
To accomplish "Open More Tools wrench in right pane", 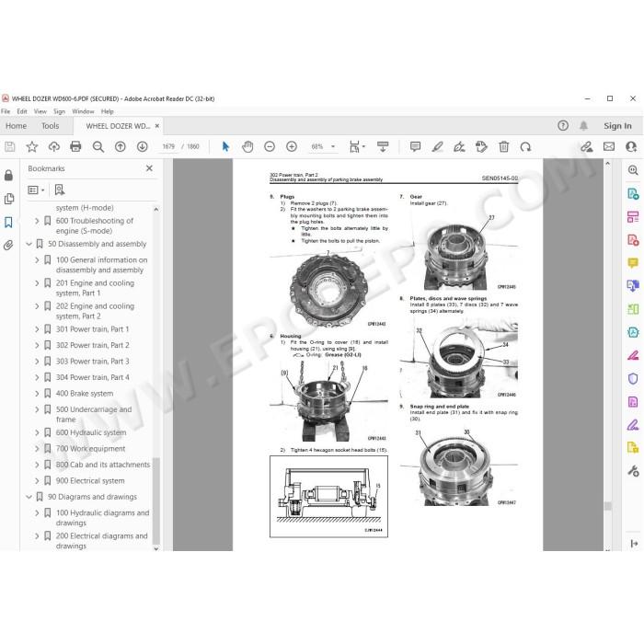I will tap(633, 471).
